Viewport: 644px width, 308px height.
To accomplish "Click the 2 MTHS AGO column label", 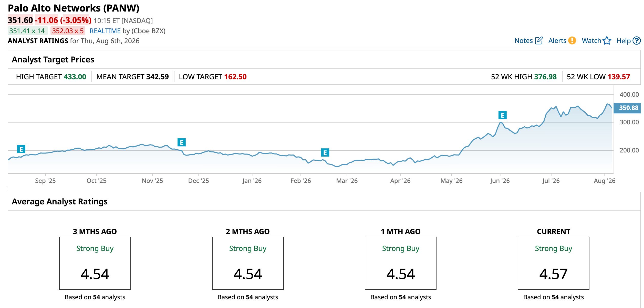I will [248, 232].
